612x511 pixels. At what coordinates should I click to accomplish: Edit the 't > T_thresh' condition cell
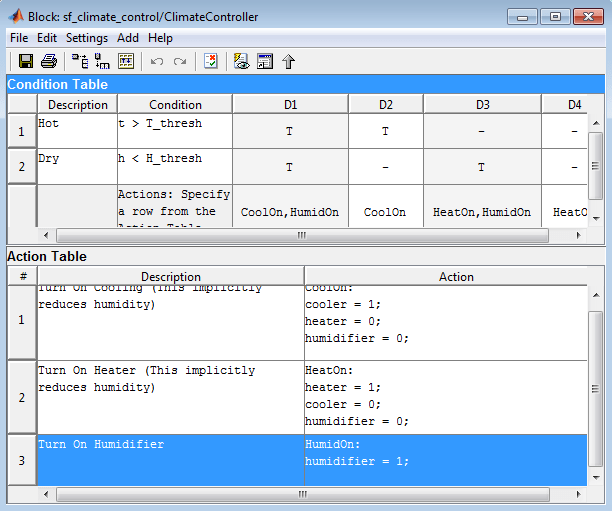175,131
